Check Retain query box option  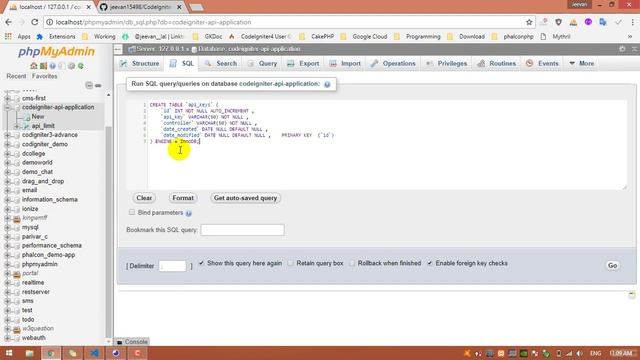click(x=291, y=263)
